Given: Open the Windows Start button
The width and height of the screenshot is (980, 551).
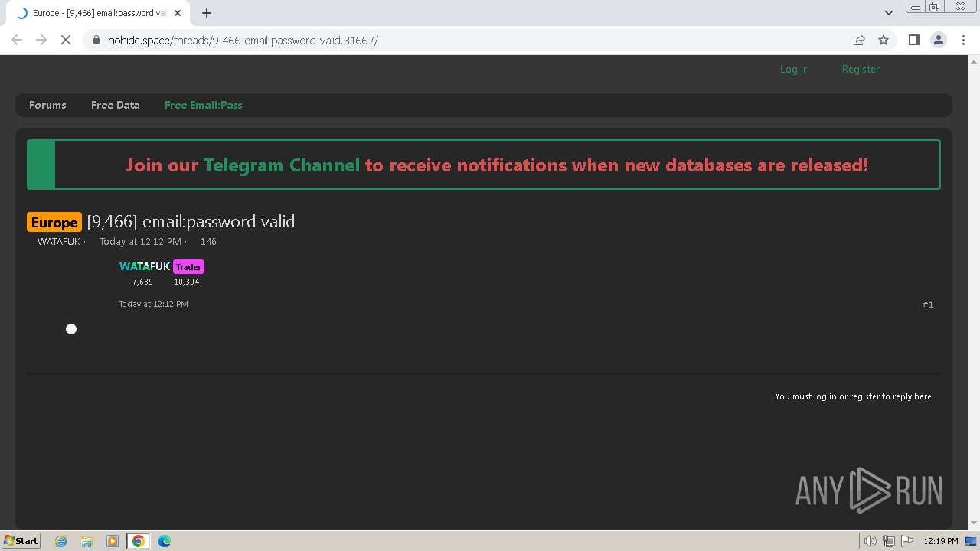Looking at the screenshot, I should pos(21,540).
